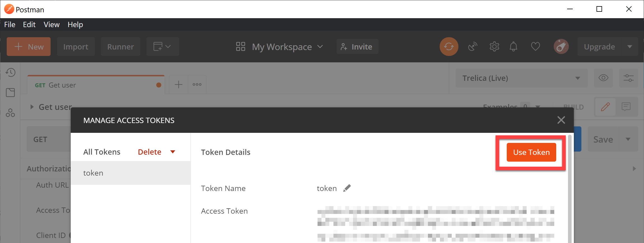The image size is (644, 243).
Task: Open manage environments sliders icon
Action: pos(628,78)
